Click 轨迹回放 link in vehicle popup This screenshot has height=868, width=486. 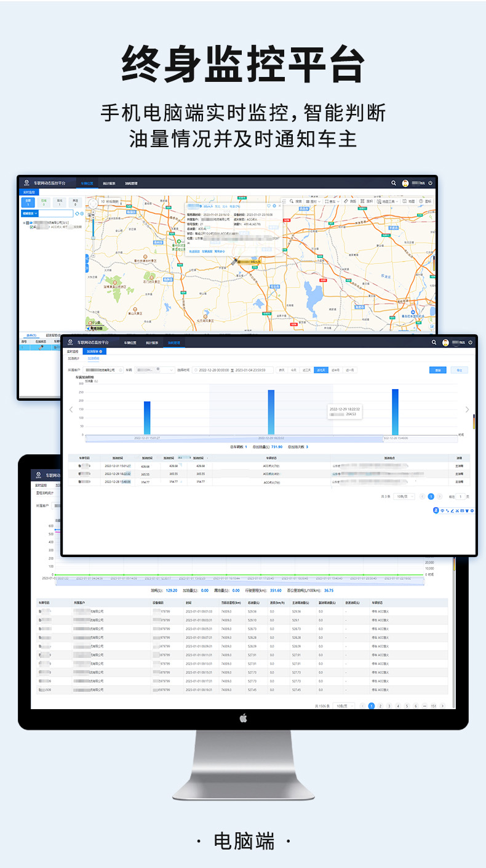[194, 251]
